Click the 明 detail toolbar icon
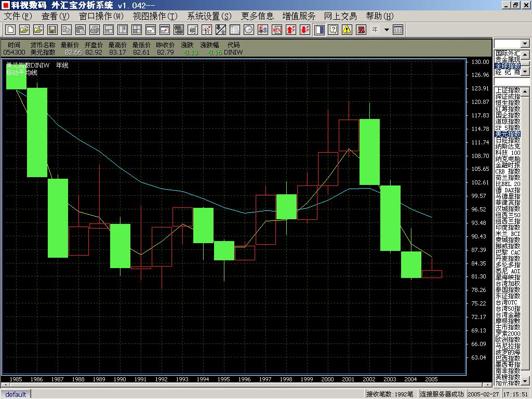The image size is (532, 399). tap(193, 30)
